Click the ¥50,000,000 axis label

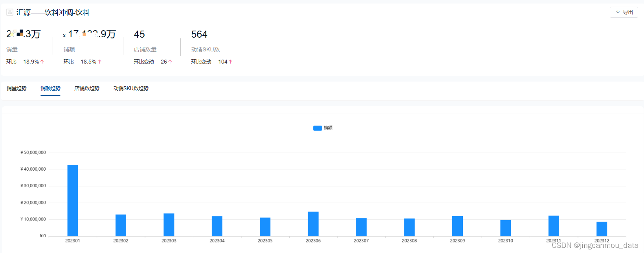click(x=33, y=153)
